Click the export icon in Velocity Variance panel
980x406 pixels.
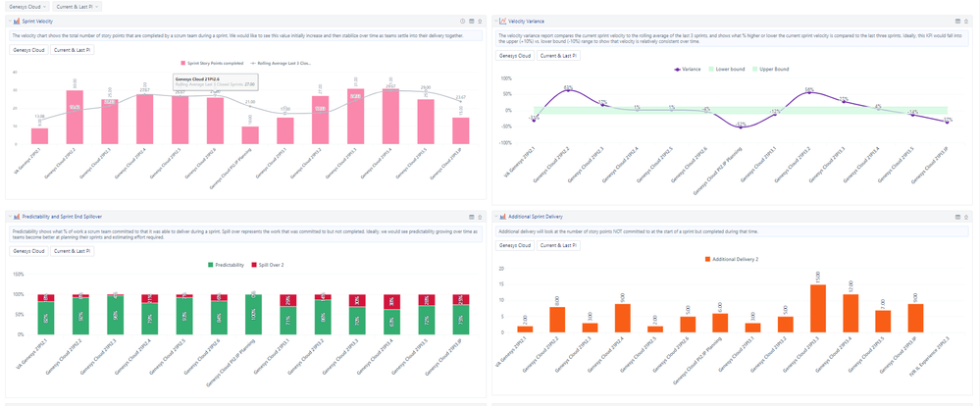tap(966, 21)
